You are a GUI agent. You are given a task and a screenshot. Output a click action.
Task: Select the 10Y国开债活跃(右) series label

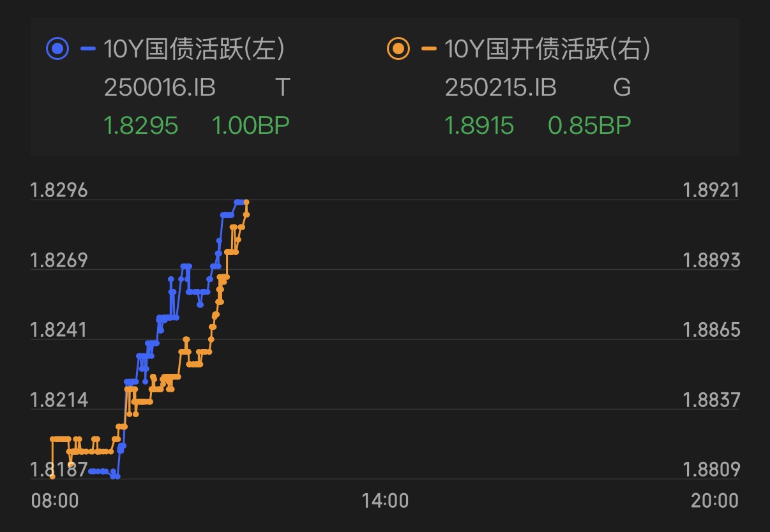click(x=548, y=49)
